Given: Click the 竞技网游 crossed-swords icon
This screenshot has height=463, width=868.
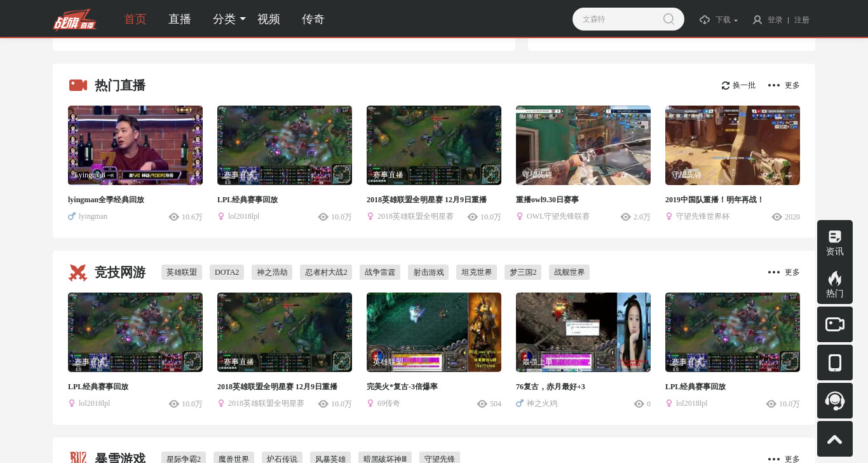Looking at the screenshot, I should (x=78, y=272).
